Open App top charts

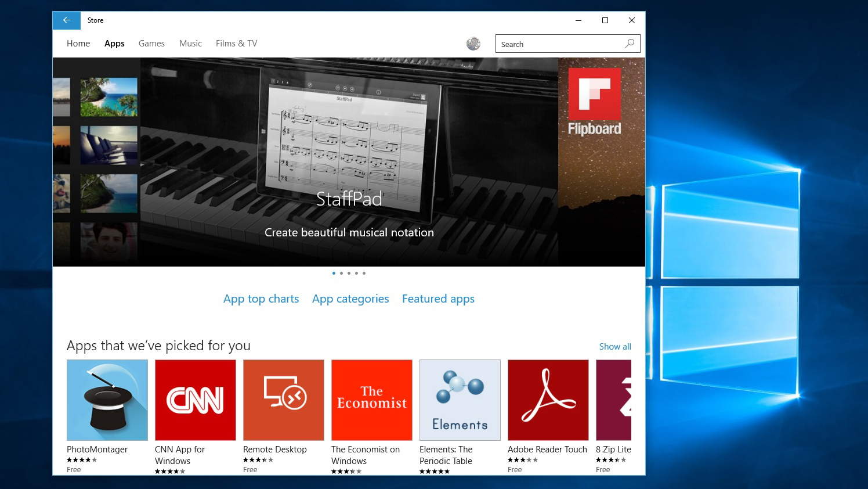tap(261, 299)
